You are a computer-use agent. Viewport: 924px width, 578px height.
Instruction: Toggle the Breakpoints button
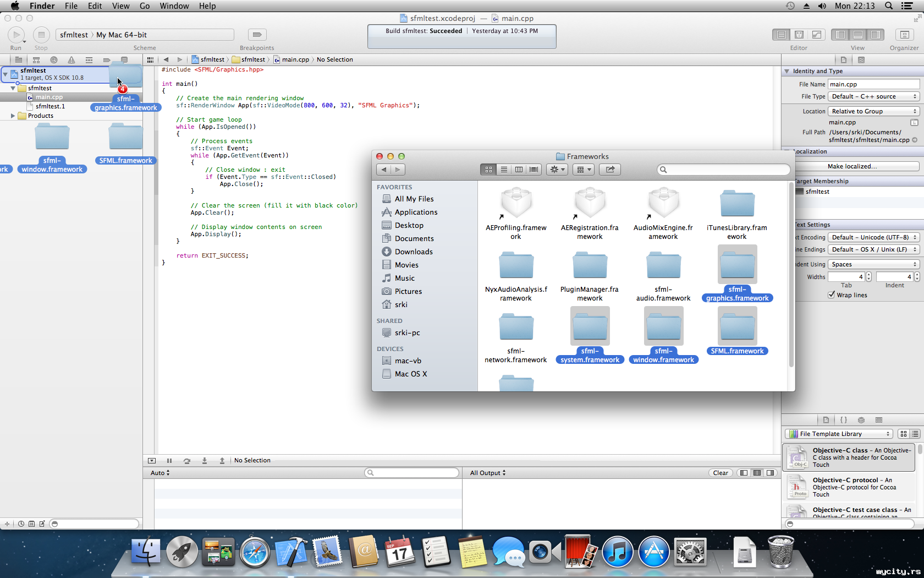click(x=257, y=35)
